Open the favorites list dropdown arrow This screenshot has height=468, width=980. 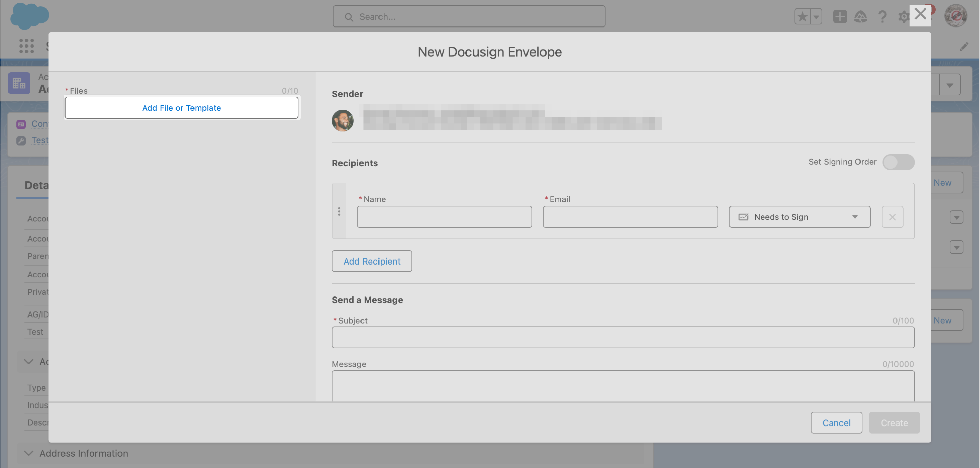click(815, 16)
